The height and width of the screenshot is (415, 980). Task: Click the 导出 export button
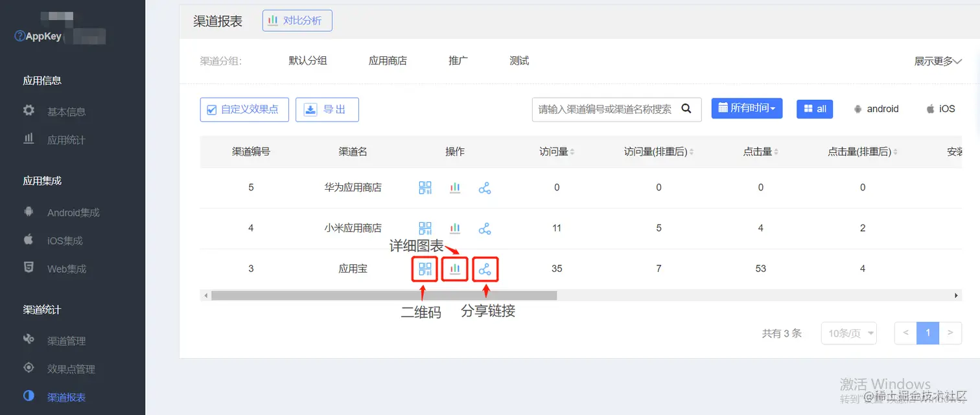point(327,109)
